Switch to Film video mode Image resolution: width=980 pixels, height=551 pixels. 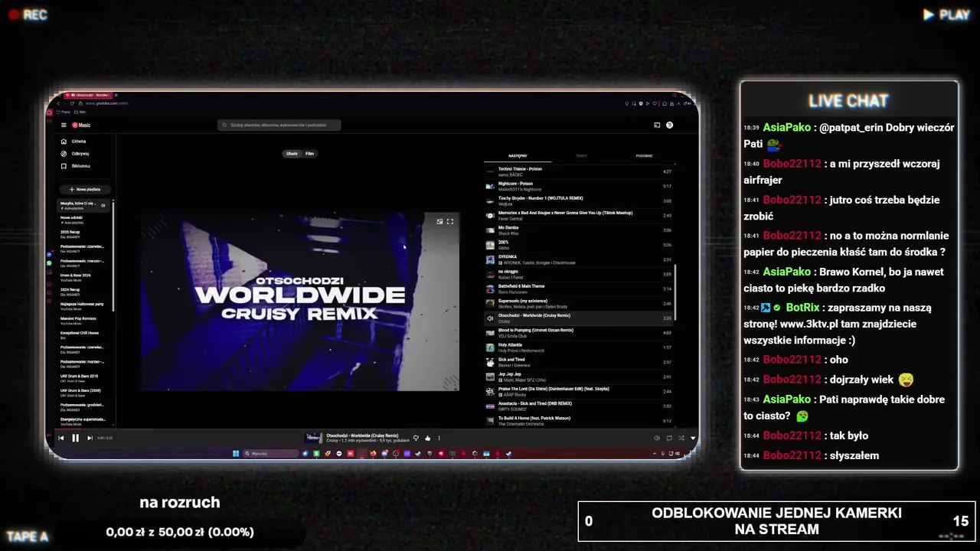click(309, 154)
